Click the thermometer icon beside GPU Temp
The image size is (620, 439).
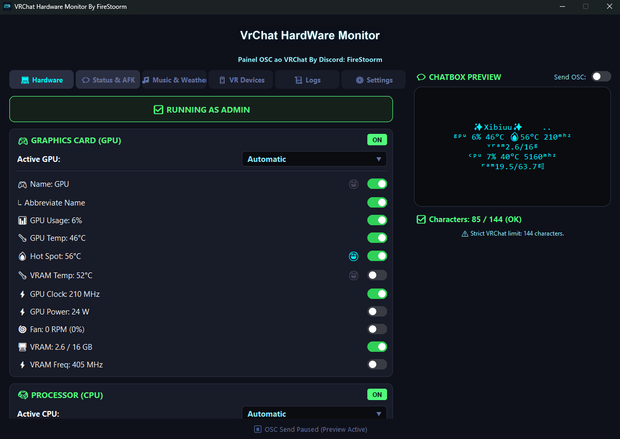point(23,238)
